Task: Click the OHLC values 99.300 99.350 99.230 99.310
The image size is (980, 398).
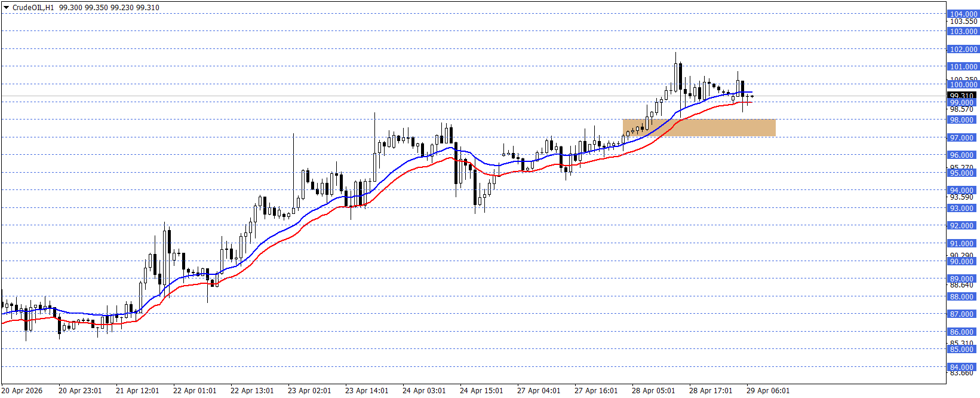Action: pyautogui.click(x=109, y=8)
